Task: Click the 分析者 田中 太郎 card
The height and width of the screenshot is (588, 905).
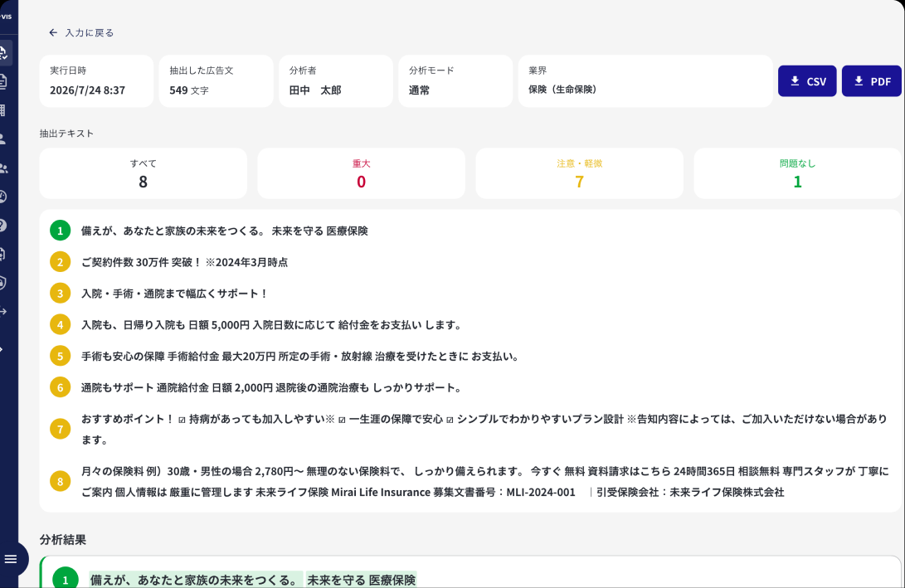Action: point(336,80)
